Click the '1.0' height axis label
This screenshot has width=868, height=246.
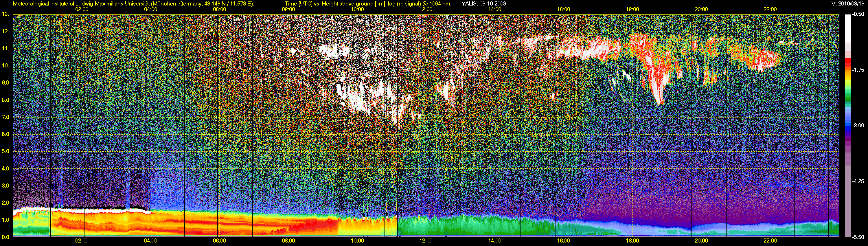click(x=5, y=220)
